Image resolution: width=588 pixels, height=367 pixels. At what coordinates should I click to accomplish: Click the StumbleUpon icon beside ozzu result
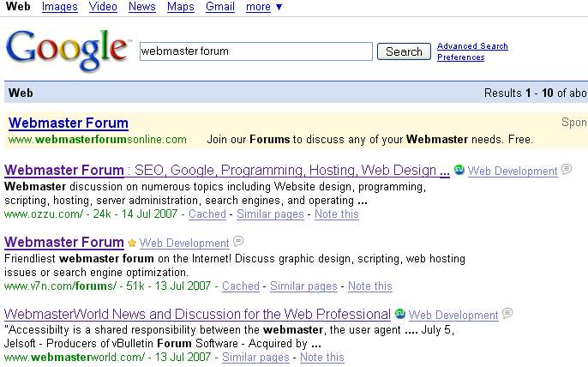(459, 170)
